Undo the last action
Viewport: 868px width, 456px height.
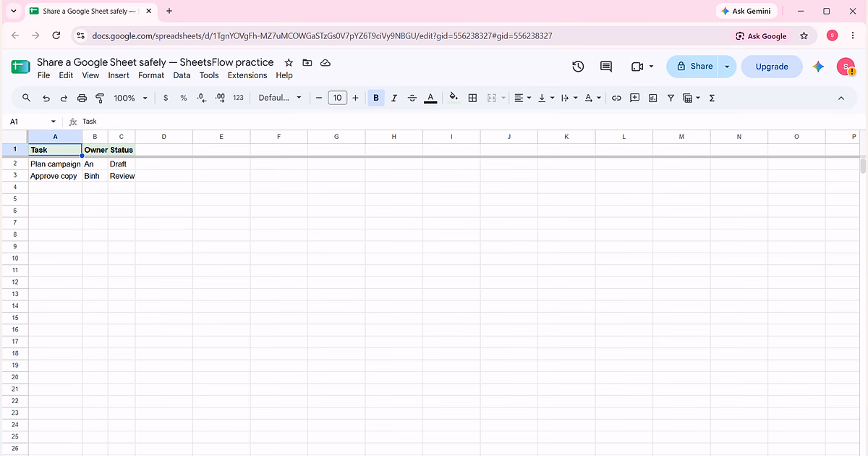[46, 98]
